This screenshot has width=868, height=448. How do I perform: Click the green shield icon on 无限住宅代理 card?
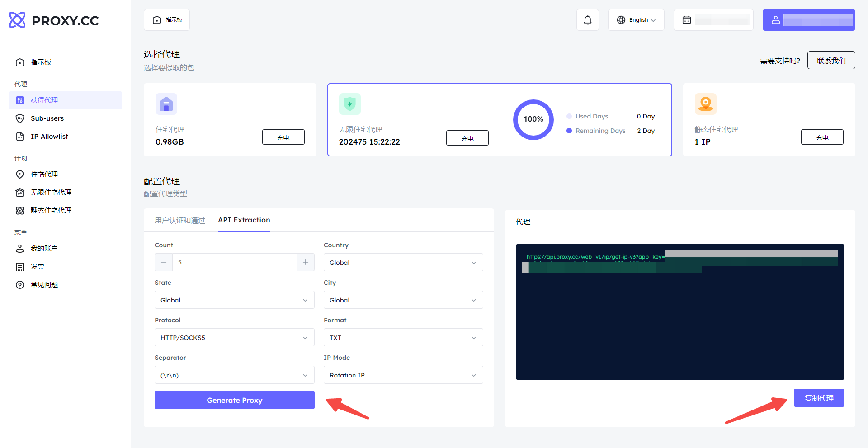[350, 104]
